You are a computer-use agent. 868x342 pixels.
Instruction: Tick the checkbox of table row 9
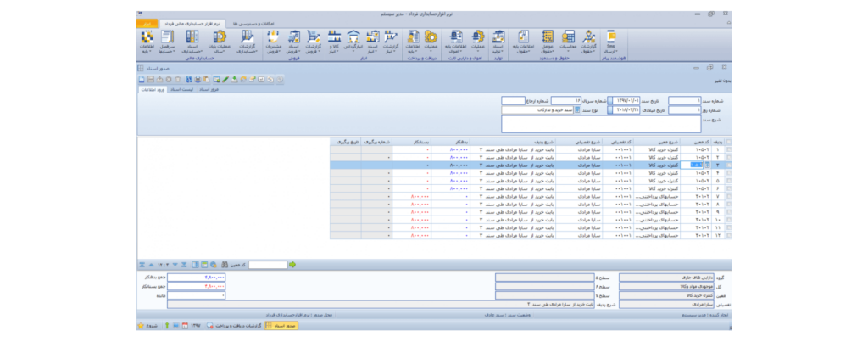pos(728,212)
